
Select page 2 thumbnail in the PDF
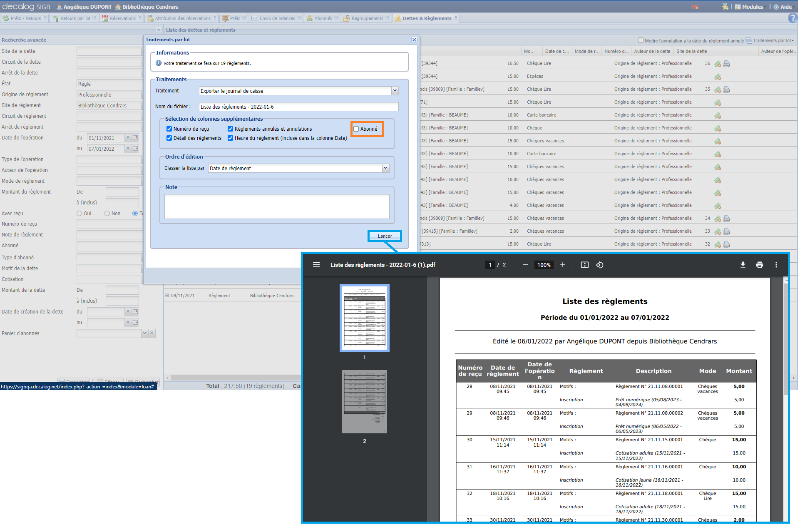click(x=364, y=402)
